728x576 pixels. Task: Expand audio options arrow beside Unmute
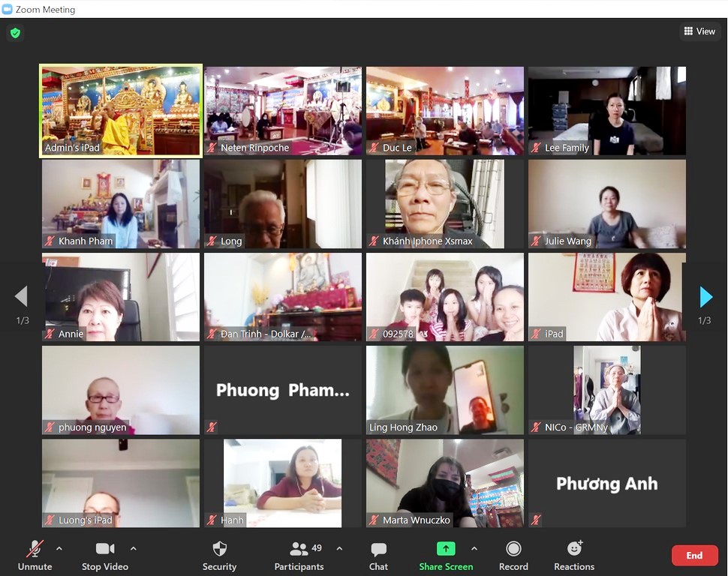coord(59,548)
